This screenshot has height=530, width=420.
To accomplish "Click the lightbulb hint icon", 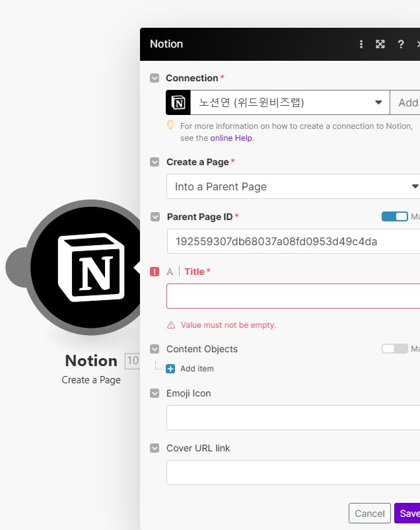I will click(x=170, y=125).
